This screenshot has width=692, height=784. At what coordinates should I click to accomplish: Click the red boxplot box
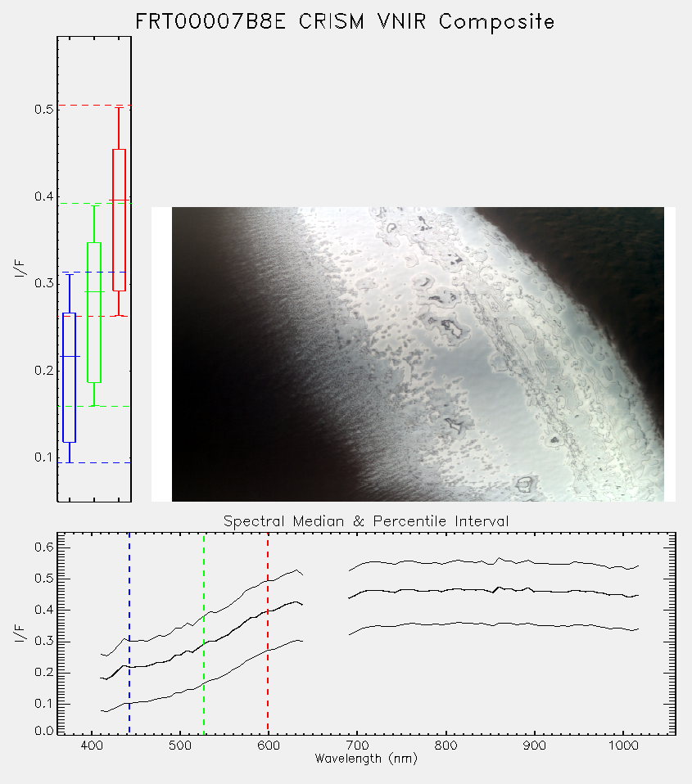click(119, 220)
